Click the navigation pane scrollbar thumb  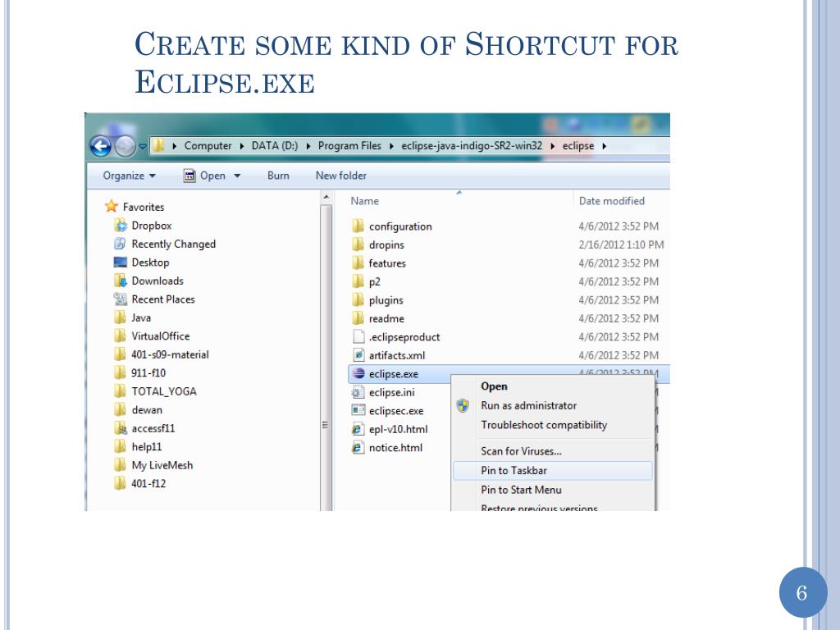click(x=326, y=358)
